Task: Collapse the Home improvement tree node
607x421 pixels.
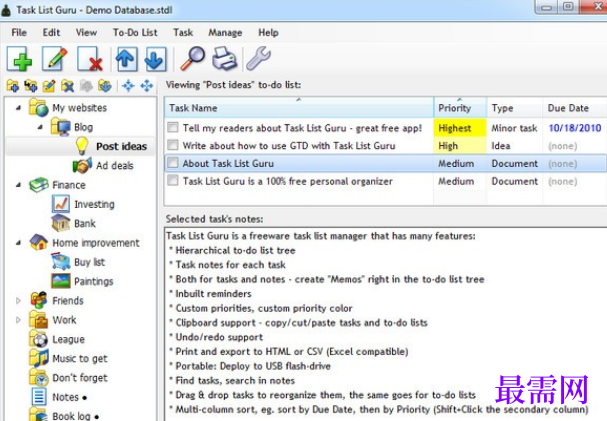Action: tap(18, 243)
